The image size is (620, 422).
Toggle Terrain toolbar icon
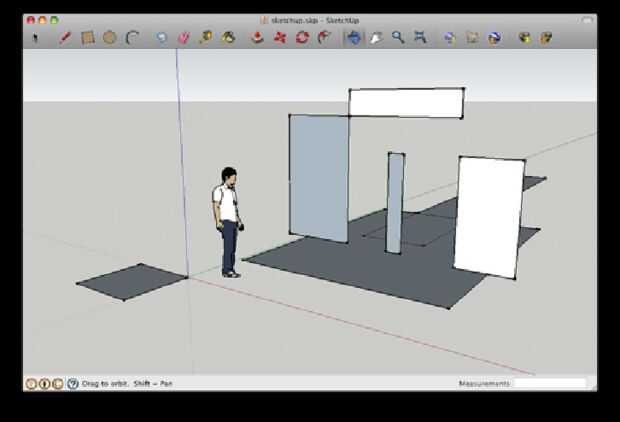coord(472,38)
